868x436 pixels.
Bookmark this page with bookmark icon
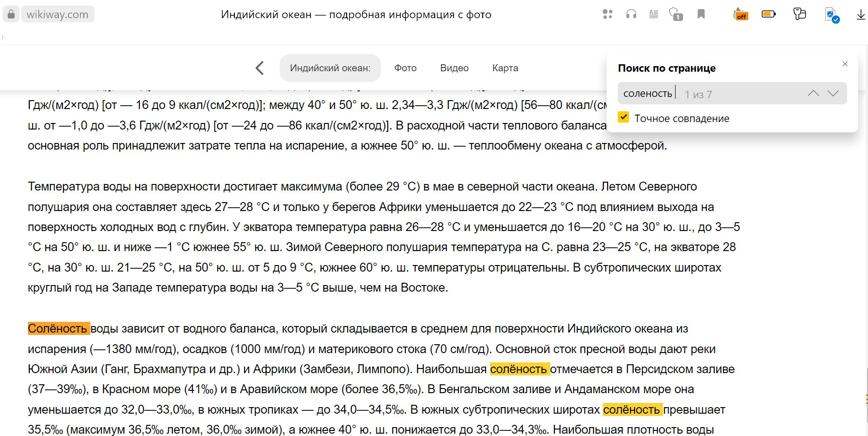(701, 14)
